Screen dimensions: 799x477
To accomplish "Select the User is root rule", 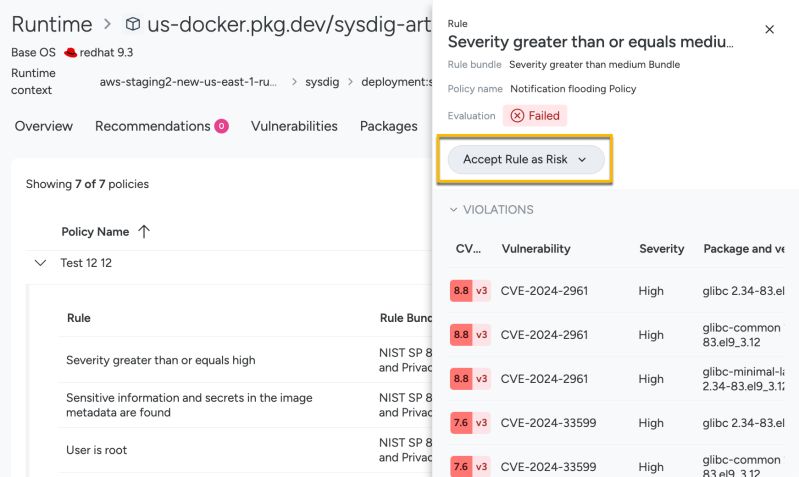I will (x=96, y=450).
